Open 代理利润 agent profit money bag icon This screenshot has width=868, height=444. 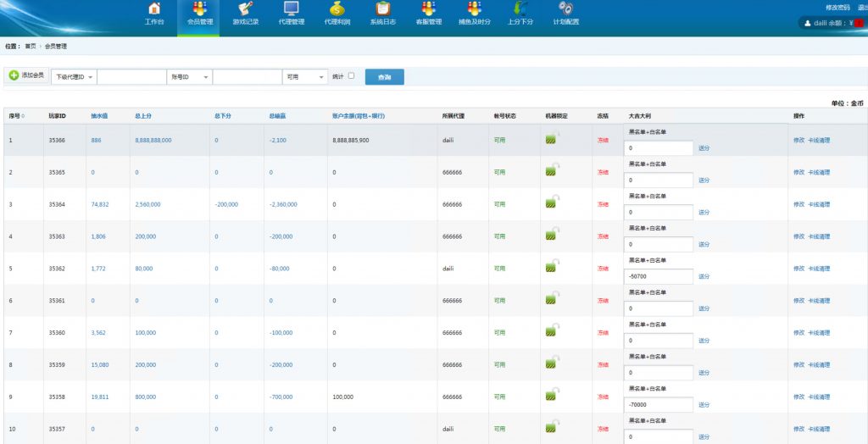(x=337, y=9)
